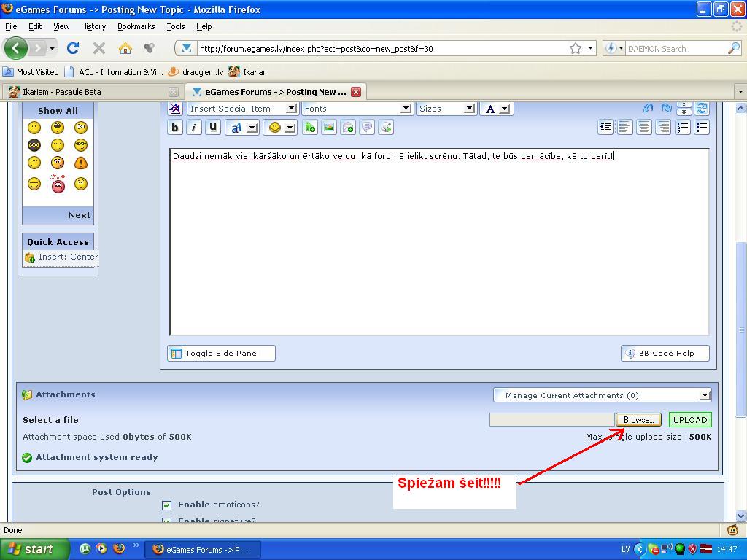Screen dimensions: 747x560
Task: Click Next in emoticon panel
Action: 79,215
